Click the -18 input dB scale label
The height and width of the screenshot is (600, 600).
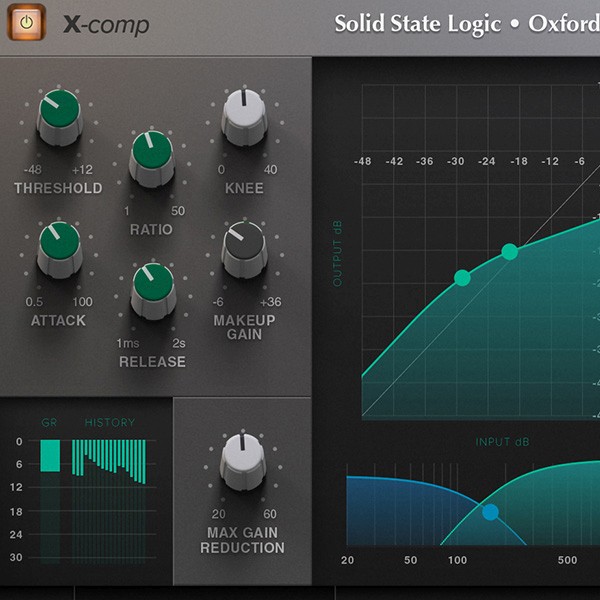(519, 161)
